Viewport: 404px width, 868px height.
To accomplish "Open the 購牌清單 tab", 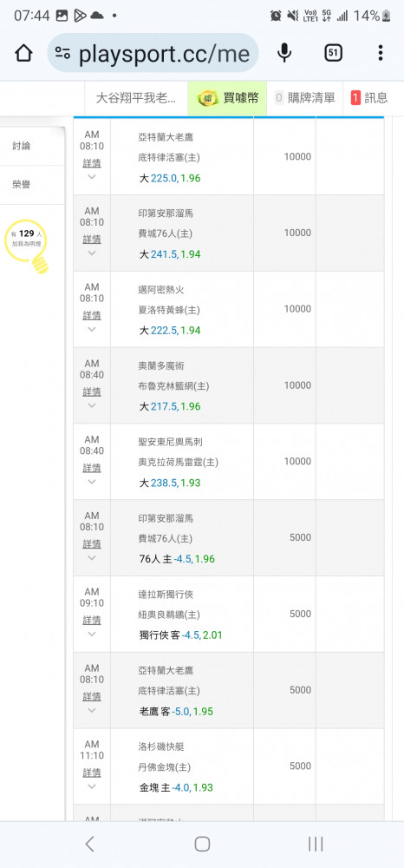I will pyautogui.click(x=305, y=98).
